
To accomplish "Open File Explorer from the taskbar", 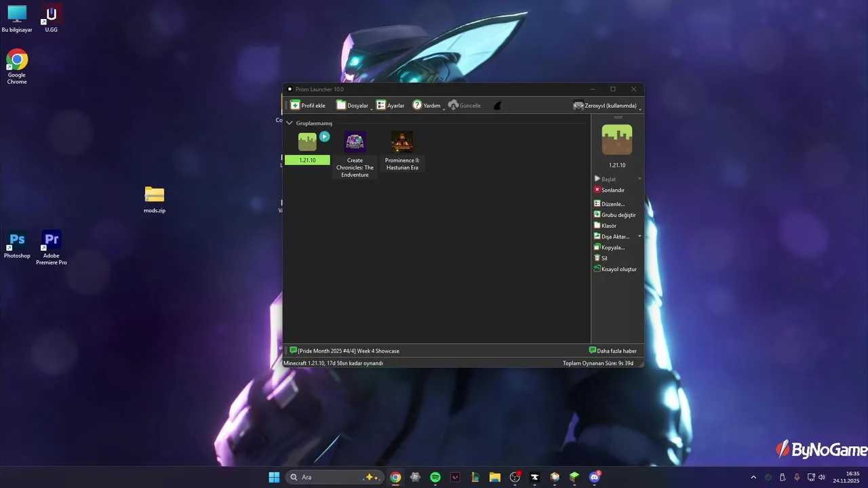I will click(495, 477).
